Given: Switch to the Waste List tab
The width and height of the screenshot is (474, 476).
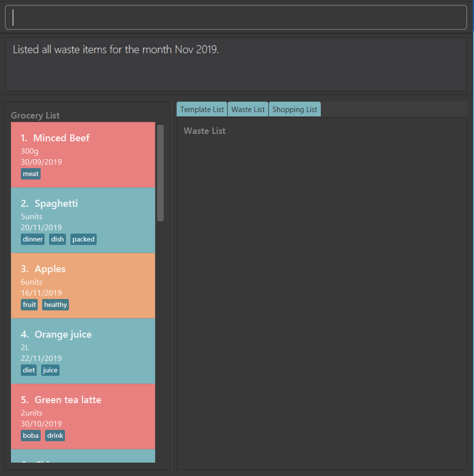Looking at the screenshot, I should click(248, 109).
